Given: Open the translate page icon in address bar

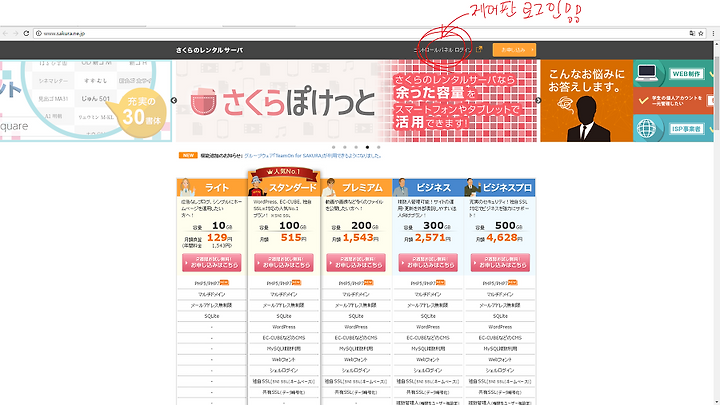Looking at the screenshot, I should pos(692,34).
